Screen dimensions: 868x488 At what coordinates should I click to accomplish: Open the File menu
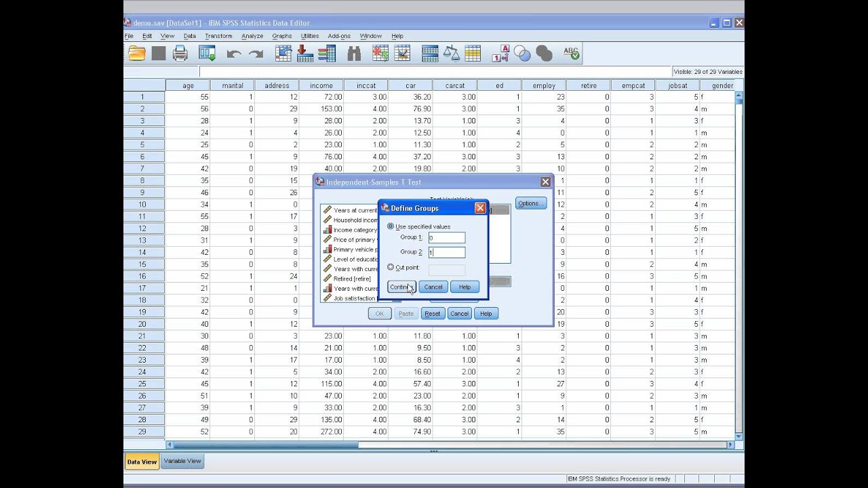tap(129, 36)
